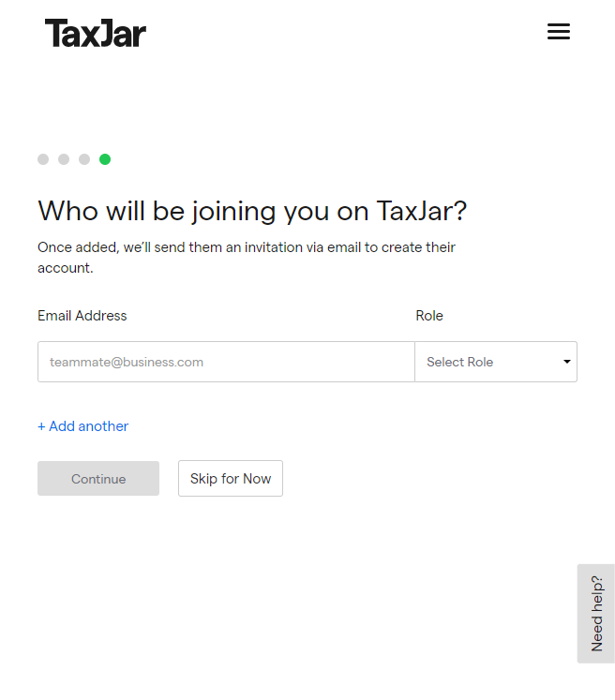Select the first gray progress dot
This screenshot has width=615, height=700.
pos(43,159)
